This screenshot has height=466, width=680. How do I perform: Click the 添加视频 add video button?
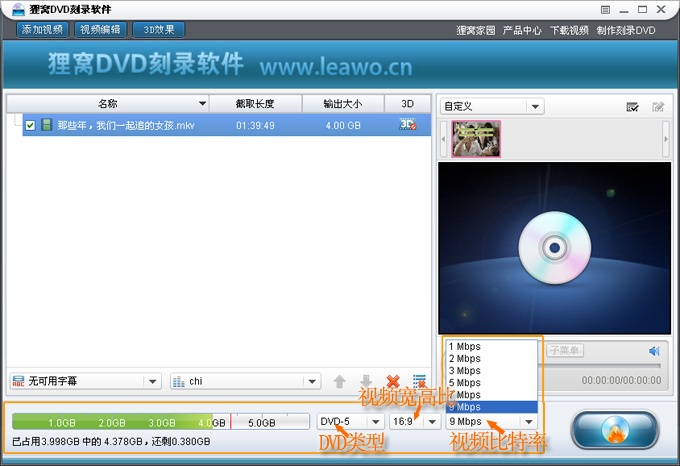pyautogui.click(x=42, y=29)
